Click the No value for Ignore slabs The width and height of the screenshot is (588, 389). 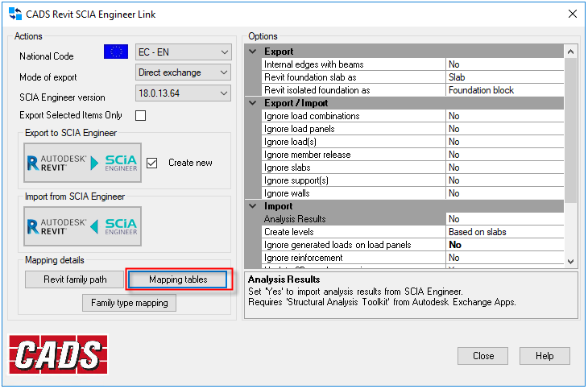505,168
